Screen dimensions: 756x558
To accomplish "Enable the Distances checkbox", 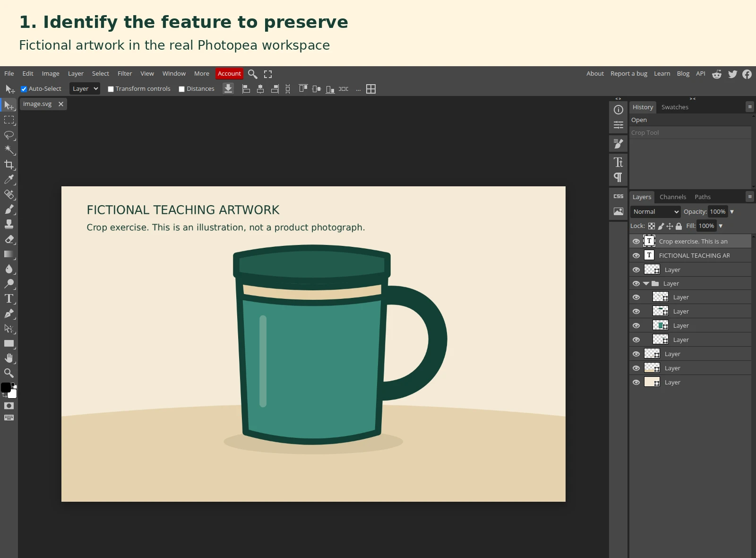I will 182,89.
